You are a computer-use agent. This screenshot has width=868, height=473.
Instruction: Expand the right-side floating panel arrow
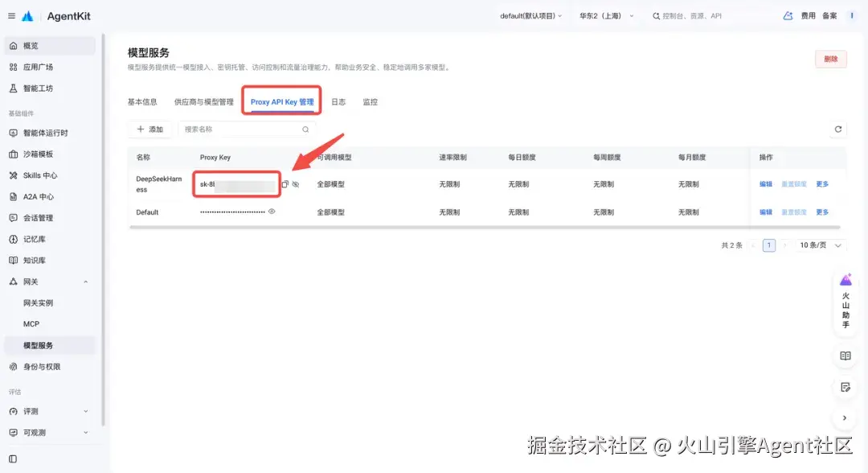(x=845, y=418)
